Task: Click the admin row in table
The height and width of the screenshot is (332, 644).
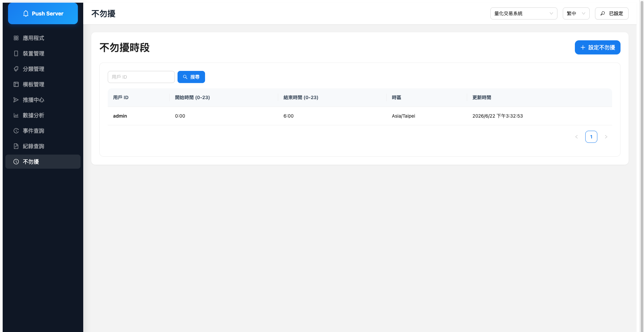Action: (x=360, y=116)
